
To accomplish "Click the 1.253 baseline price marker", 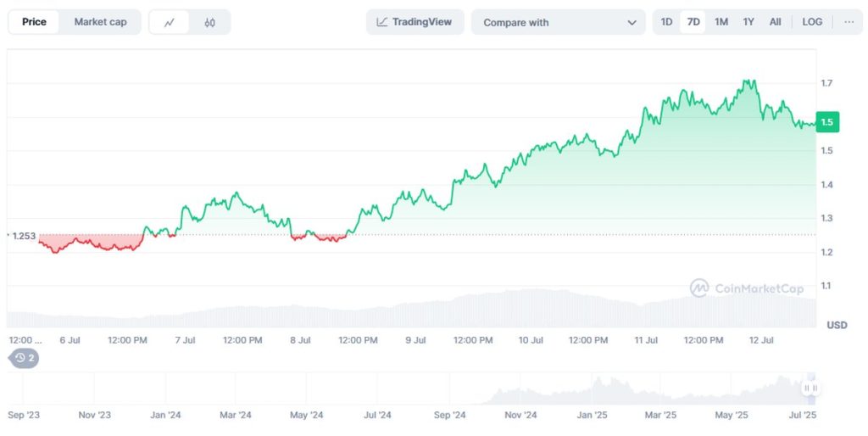I will tap(23, 235).
